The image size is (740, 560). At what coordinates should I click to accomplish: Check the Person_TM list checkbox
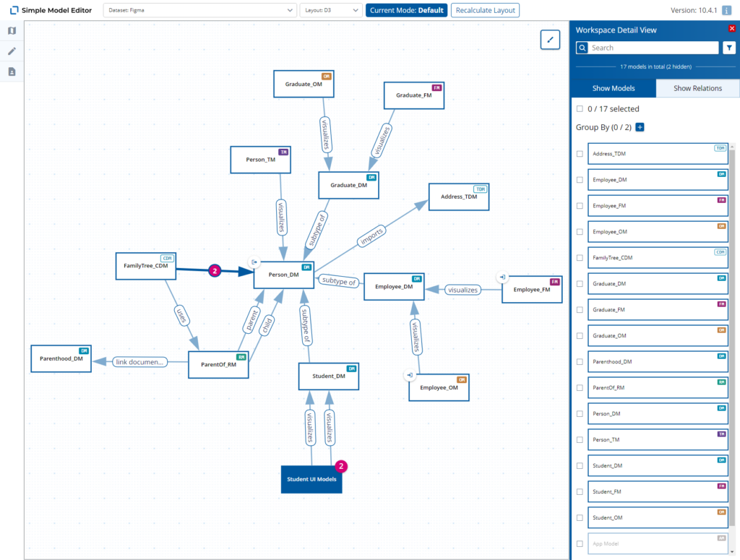(580, 440)
